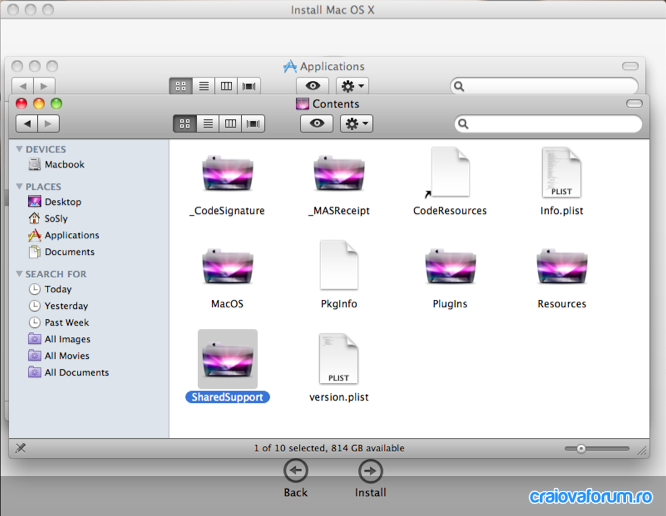Select the PkgInfo file
This screenshot has width=666, height=516.
[339, 265]
